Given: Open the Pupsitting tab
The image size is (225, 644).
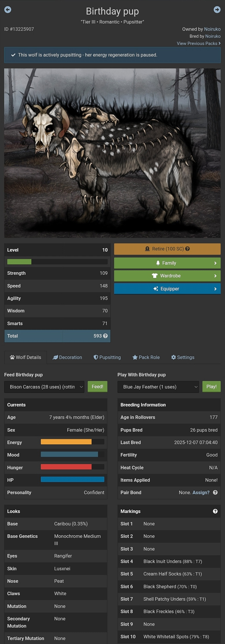Looking at the screenshot, I should pyautogui.click(x=107, y=357).
